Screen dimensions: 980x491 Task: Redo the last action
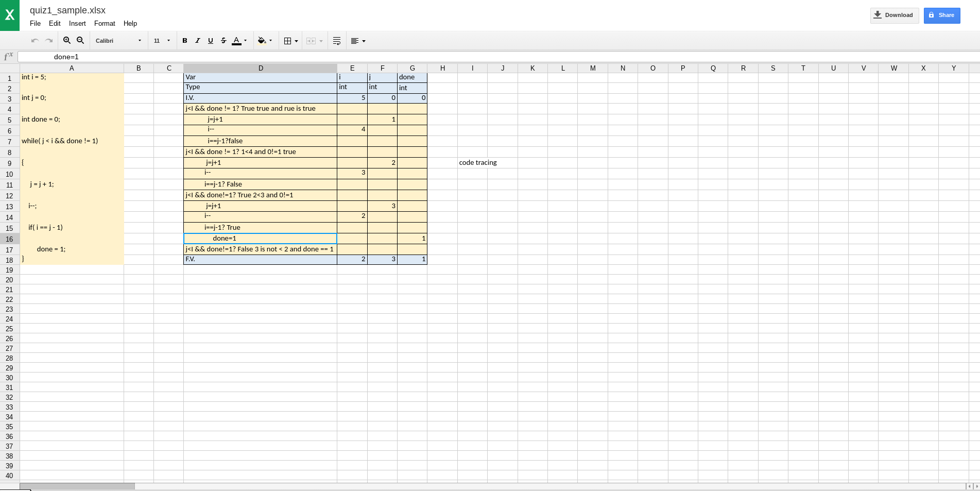[x=49, y=40]
